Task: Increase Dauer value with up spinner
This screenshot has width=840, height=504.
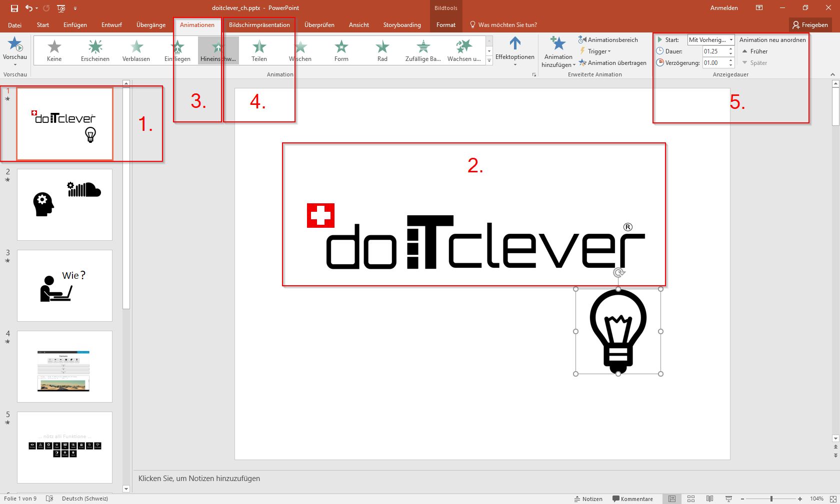Action: (730, 49)
